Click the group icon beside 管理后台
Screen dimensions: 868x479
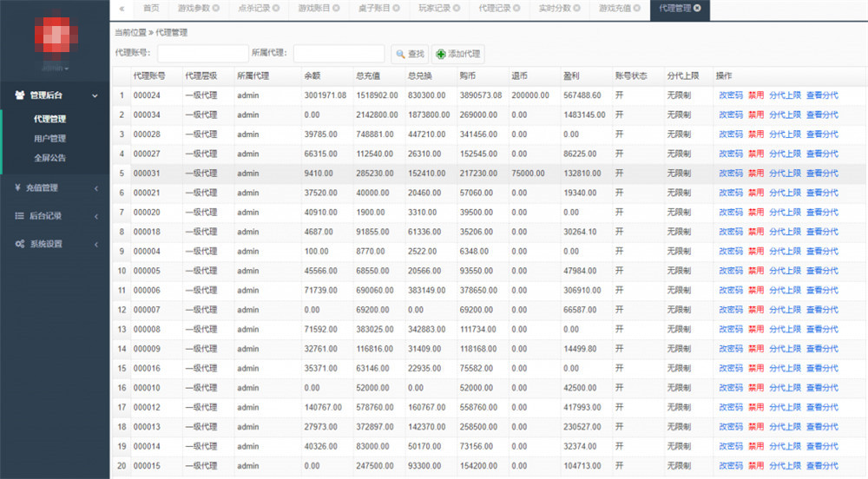pyautogui.click(x=19, y=95)
